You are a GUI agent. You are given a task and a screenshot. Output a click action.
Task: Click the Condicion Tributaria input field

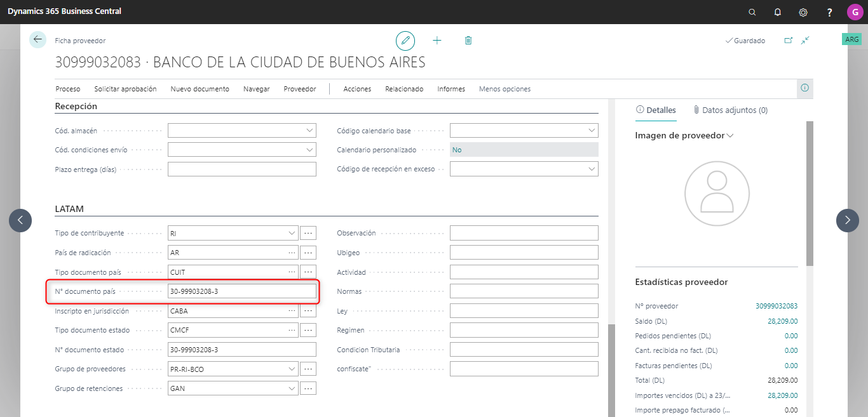click(524, 350)
